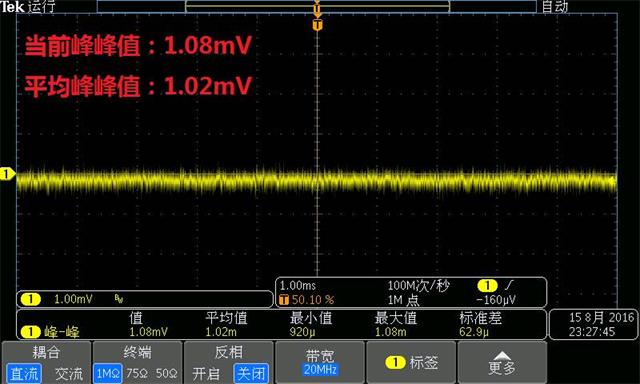Viewport: 640px width, 384px height.
Task: Click the trigger source channel 1 badge
Action: pyautogui.click(x=487, y=285)
